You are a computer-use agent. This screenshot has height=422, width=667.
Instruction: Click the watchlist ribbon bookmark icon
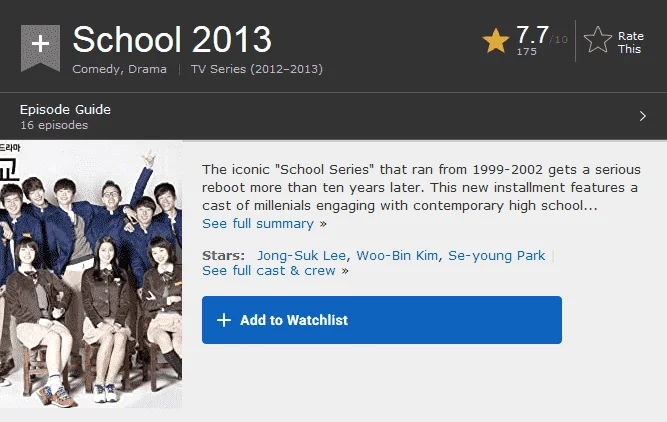40,47
